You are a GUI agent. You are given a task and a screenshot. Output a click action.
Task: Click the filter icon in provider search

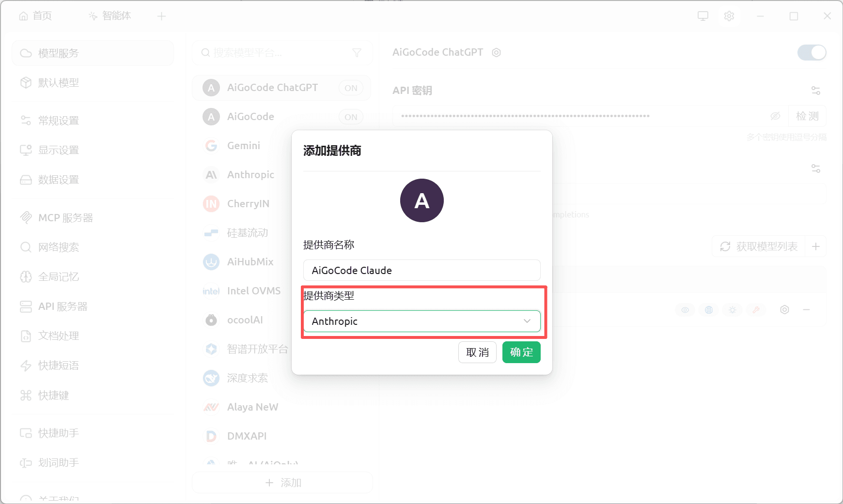coord(357,53)
